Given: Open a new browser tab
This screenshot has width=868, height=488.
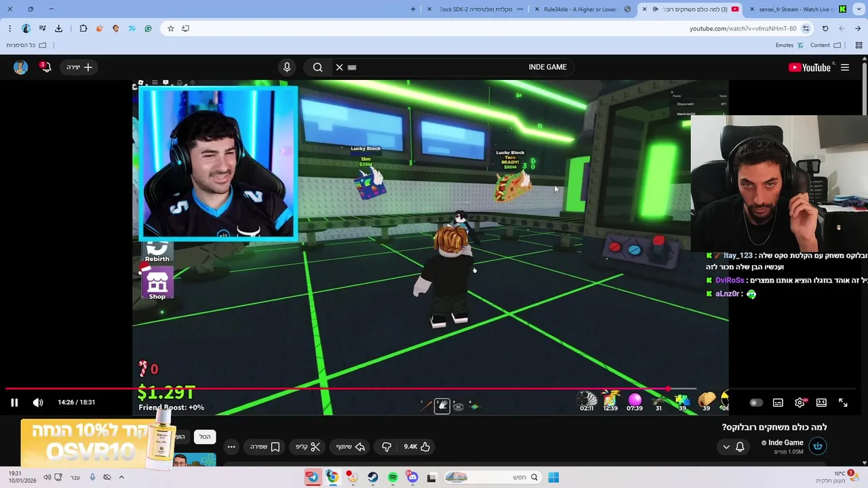Looking at the screenshot, I should click(x=413, y=9).
